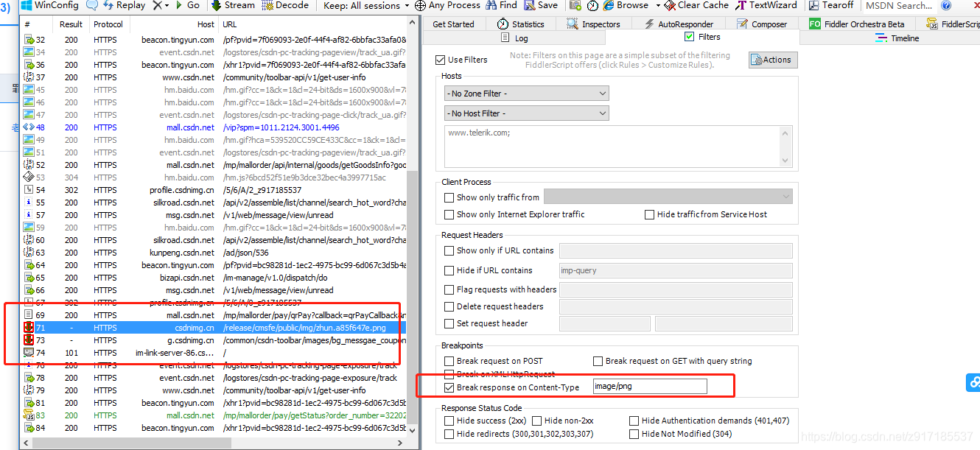Check Hide if URL contains
980x450 pixels.
449,270
